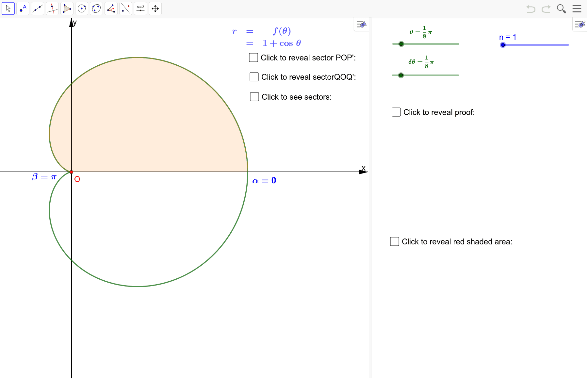Screen dimensions: 588x379
Task: Click the n = 1 slider handle
Action: (503, 45)
